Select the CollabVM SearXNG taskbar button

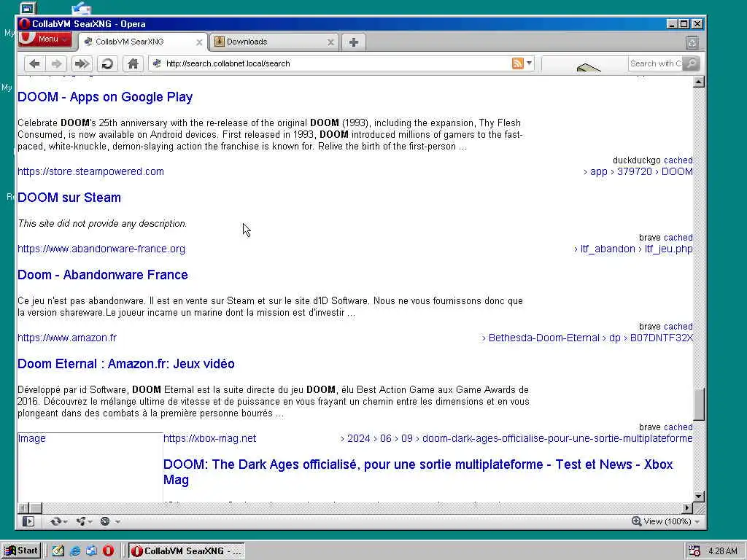pos(187,551)
